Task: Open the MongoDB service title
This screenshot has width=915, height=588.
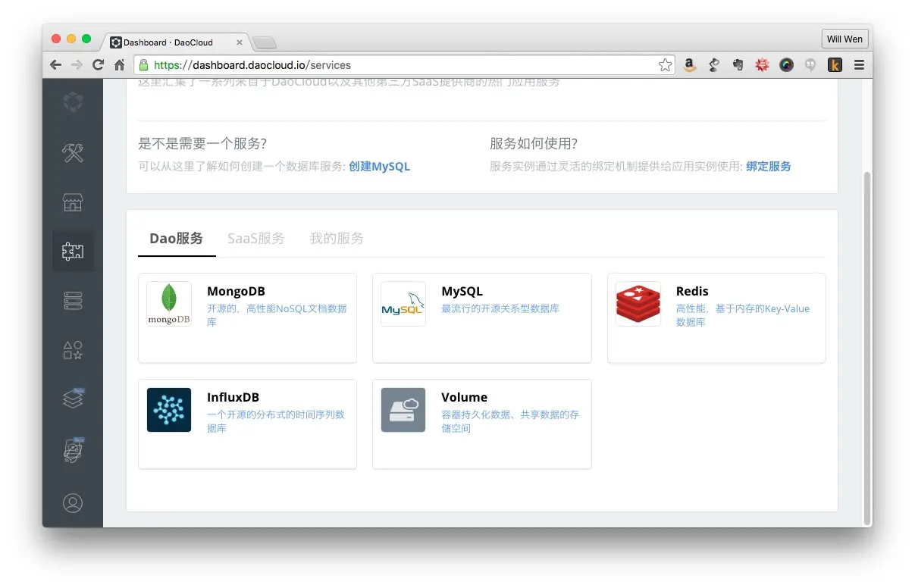Action: pos(236,292)
